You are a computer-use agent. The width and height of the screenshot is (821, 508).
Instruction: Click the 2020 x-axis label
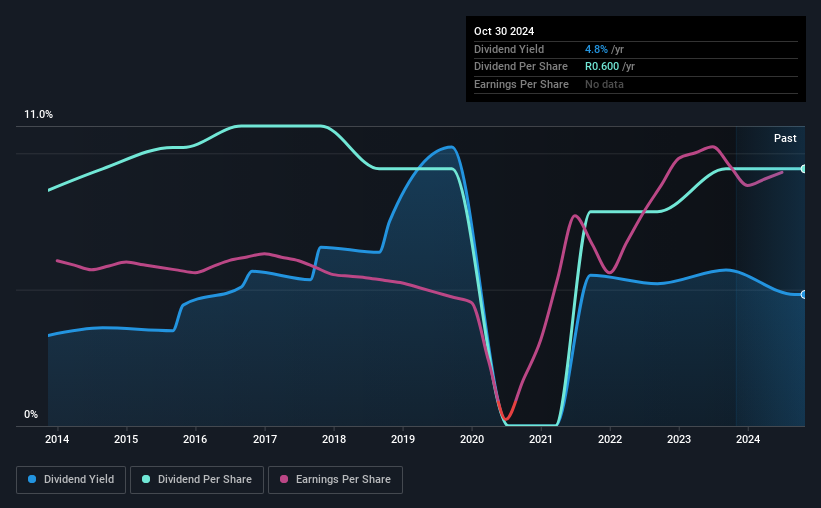coord(472,439)
